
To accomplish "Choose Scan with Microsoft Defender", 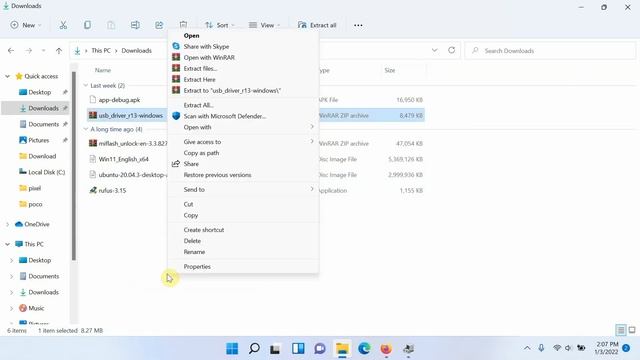I will click(243, 116).
